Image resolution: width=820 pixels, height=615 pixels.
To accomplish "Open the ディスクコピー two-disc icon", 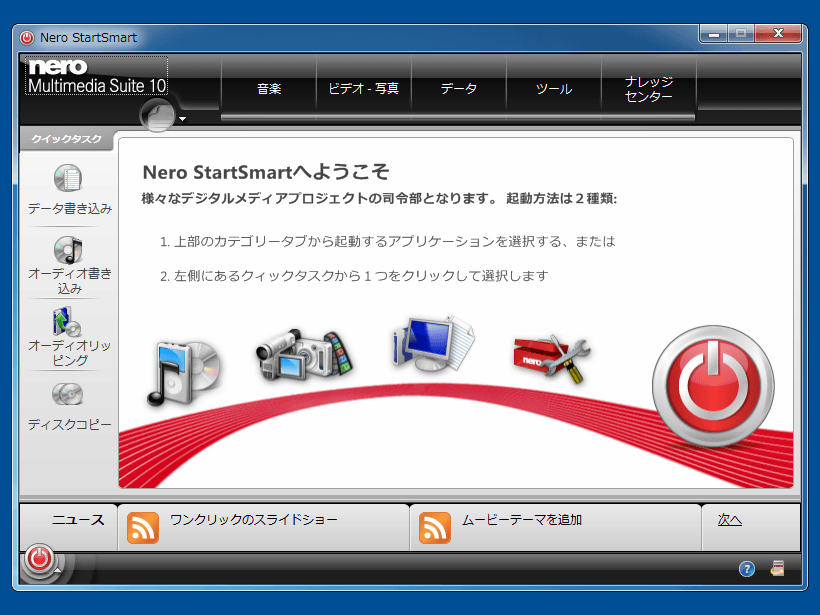I will tap(67, 394).
